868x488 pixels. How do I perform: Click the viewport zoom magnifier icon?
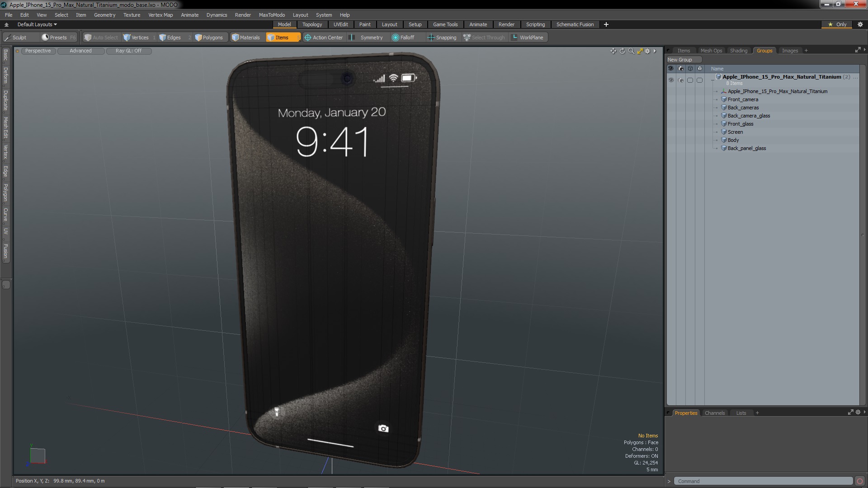point(631,51)
